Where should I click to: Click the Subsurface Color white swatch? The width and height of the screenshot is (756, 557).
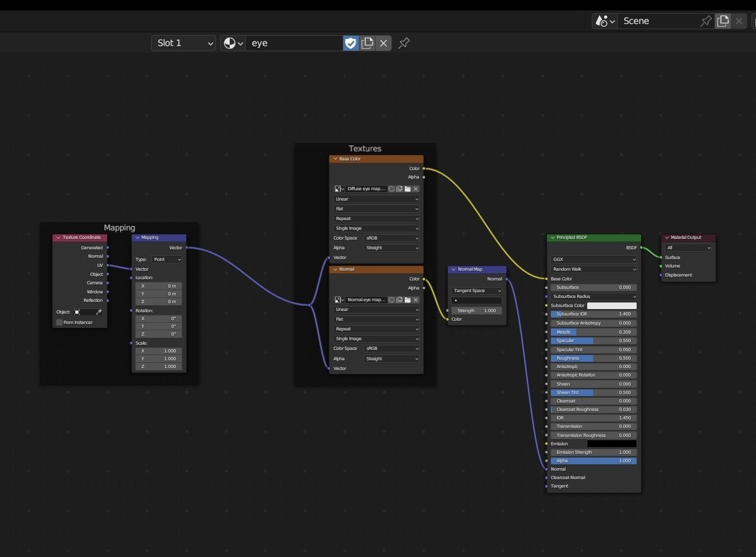[611, 305]
